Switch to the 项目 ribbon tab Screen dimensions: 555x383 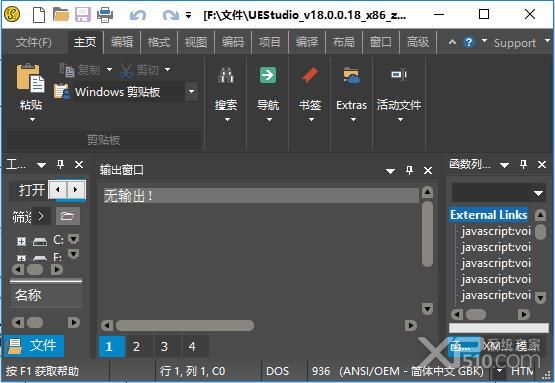[270, 42]
